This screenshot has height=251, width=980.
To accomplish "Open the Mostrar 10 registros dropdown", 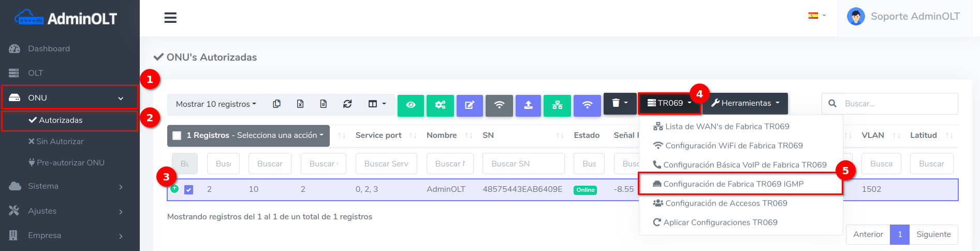I will pyautogui.click(x=216, y=104).
